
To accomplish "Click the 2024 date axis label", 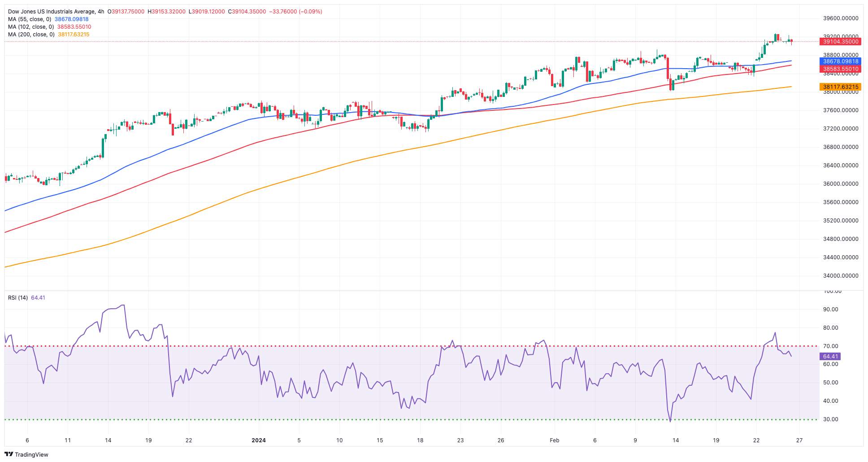I will tap(259, 440).
